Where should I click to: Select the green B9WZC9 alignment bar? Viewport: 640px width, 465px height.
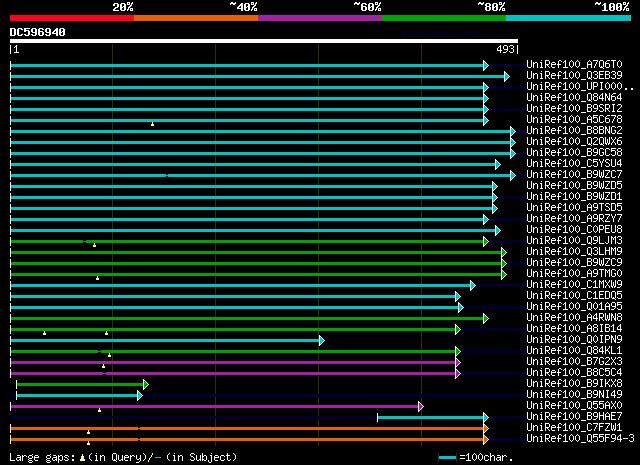point(258,264)
